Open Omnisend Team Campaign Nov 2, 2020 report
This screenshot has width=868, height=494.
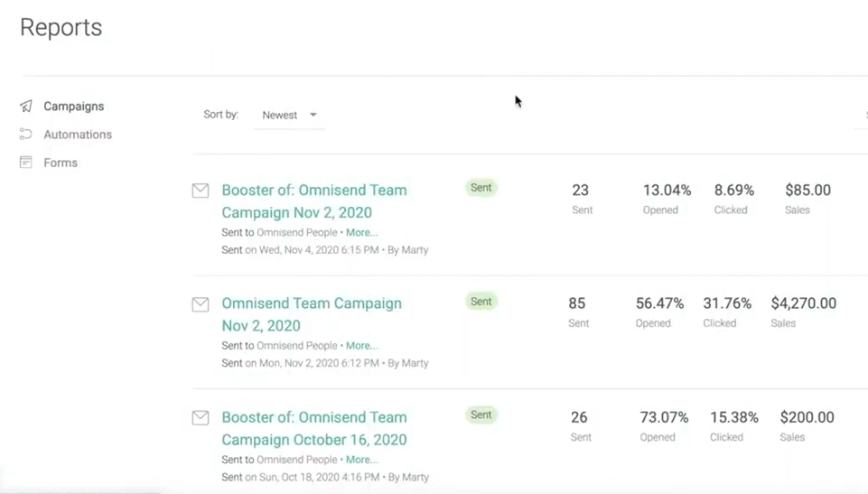coord(312,314)
